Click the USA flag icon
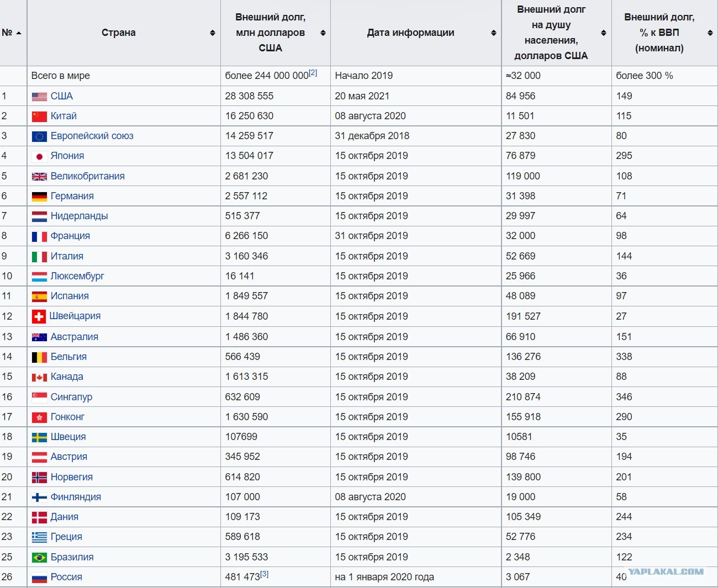The image size is (718, 588). coord(39,97)
